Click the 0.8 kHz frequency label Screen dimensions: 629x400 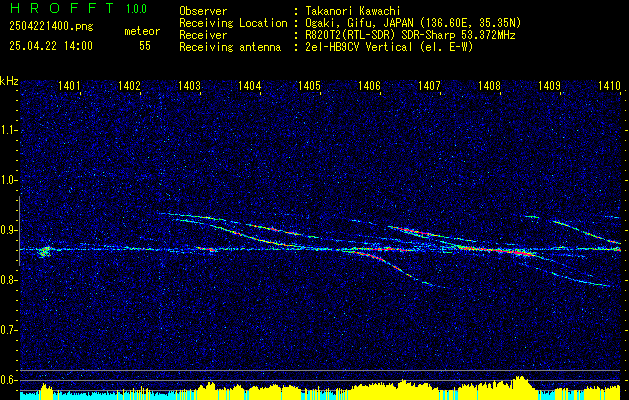click(8, 280)
